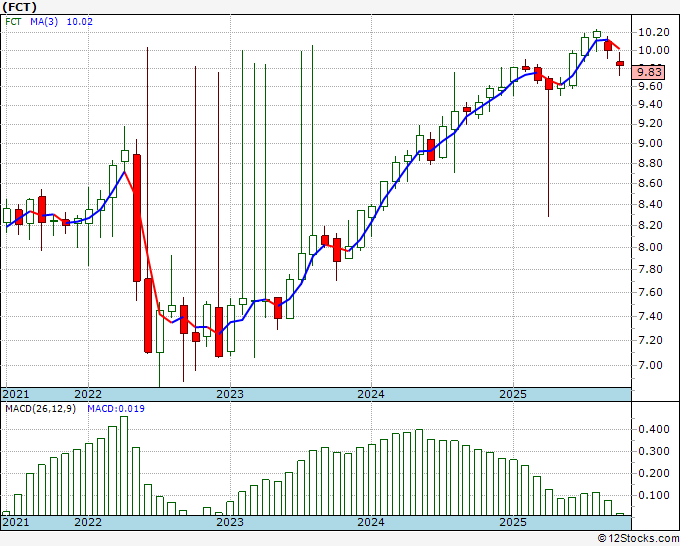Open the 12Stocks.com copyright link
Viewport: 680px width, 546px height.
tap(638, 539)
